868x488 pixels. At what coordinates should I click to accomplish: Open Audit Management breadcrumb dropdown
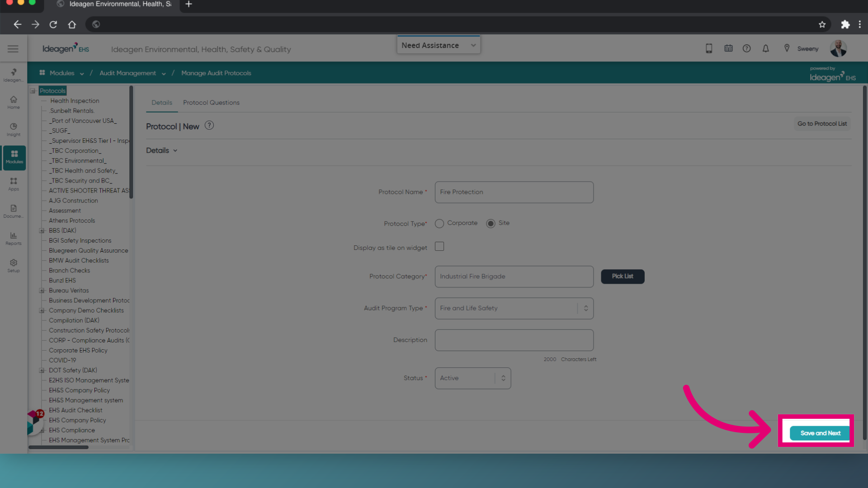[x=164, y=74]
